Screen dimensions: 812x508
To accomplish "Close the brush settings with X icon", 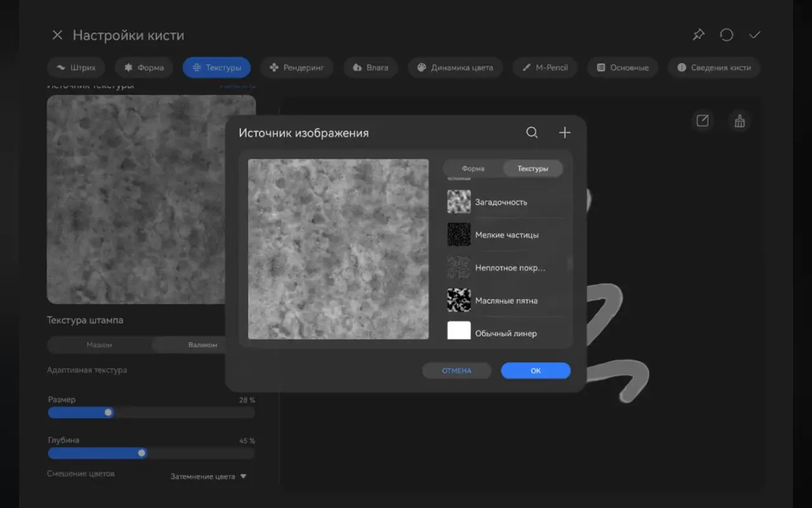I will (x=57, y=35).
